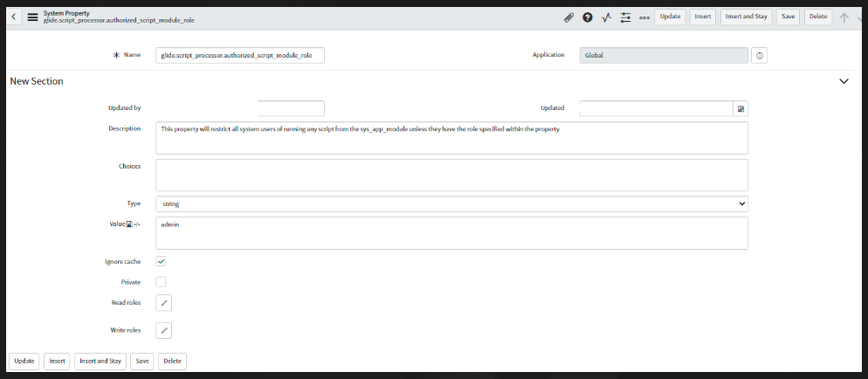Screen dimensions: 868x379
Task: Click Save button in header
Action: click(x=788, y=17)
